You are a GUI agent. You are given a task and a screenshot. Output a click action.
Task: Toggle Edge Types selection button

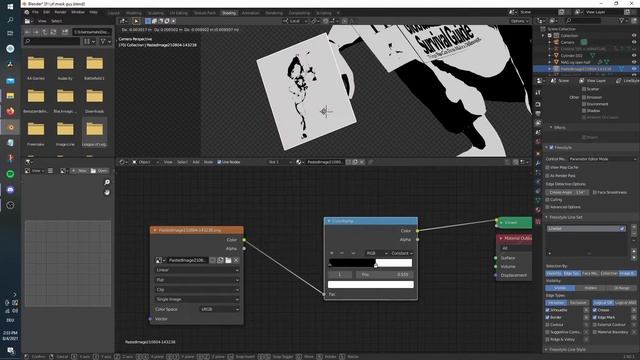(572, 273)
